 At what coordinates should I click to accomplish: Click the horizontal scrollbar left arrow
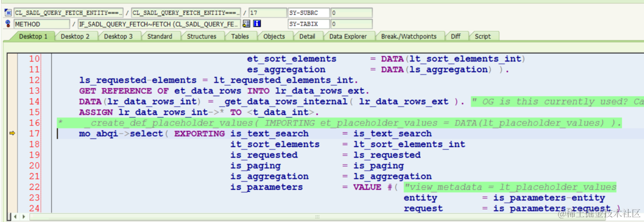click(15, 216)
